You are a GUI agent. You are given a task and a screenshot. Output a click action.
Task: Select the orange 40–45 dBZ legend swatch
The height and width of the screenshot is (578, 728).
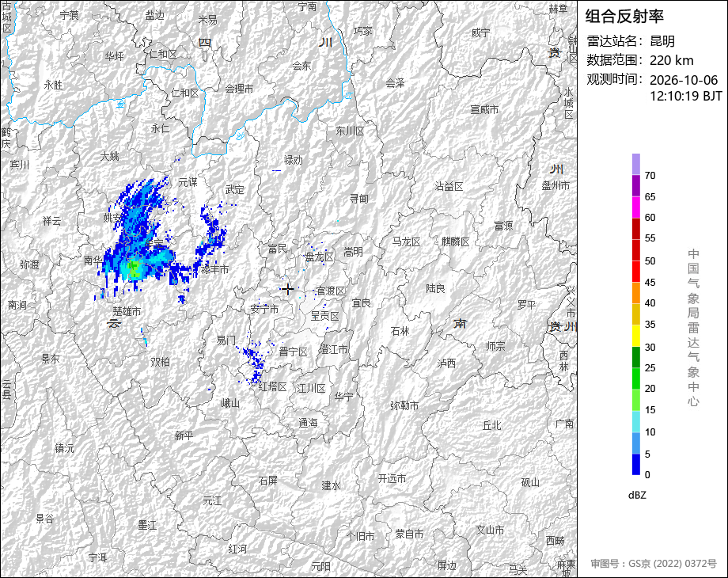coord(636,293)
